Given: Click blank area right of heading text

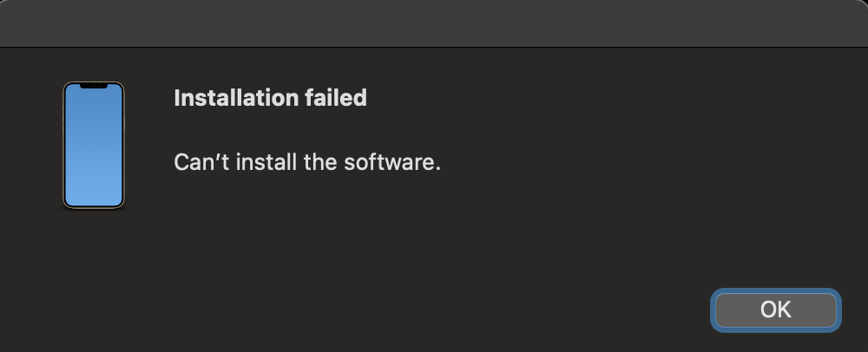Looking at the screenshot, I should click(608, 98).
